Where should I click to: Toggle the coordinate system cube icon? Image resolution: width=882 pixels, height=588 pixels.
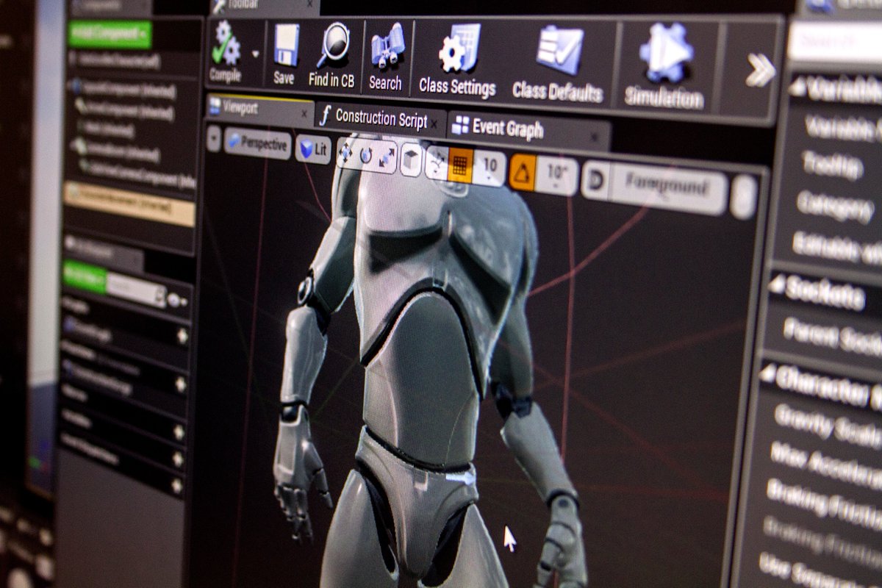412,160
